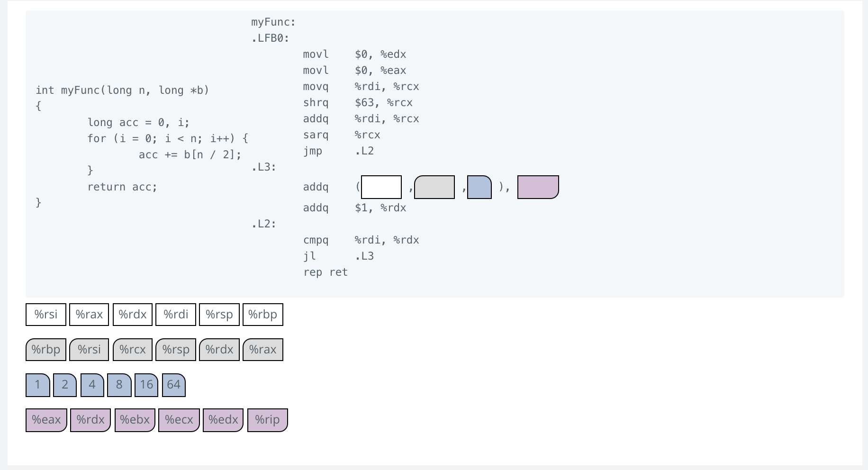Screen dimensions: 868x470
Task: Click the empty white blank in the addq instruction
Action: pos(381,187)
